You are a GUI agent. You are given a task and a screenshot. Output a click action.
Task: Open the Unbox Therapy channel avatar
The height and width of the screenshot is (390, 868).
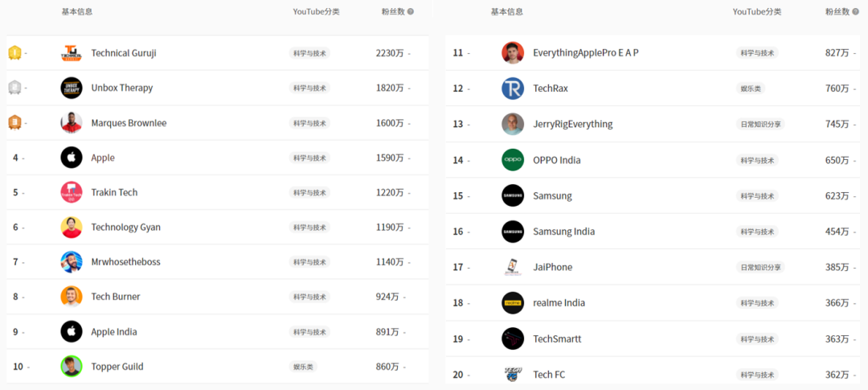click(72, 88)
